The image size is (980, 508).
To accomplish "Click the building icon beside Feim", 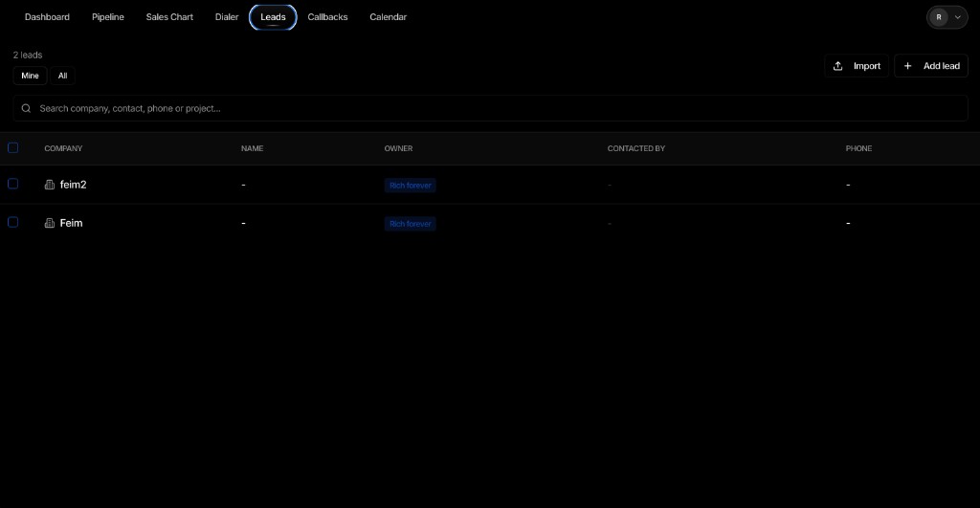I will 50,223.
